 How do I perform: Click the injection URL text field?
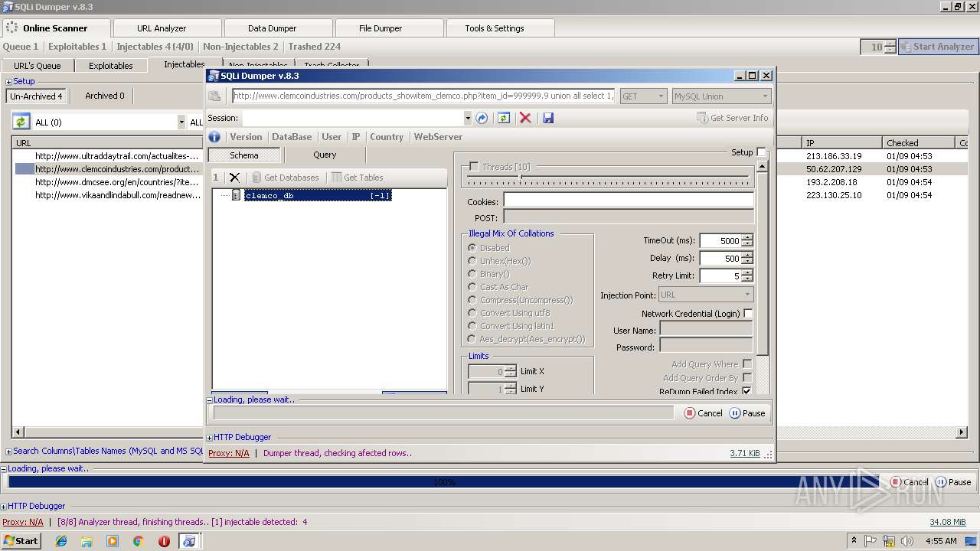423,96
